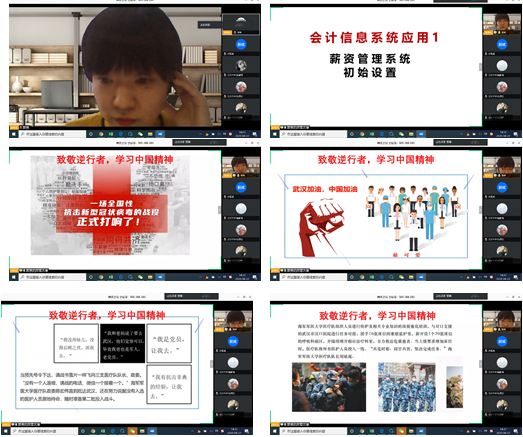The image size is (523, 437).
Task: Open Chrome in the webcam-view window's taskbar
Action: coord(101,134)
